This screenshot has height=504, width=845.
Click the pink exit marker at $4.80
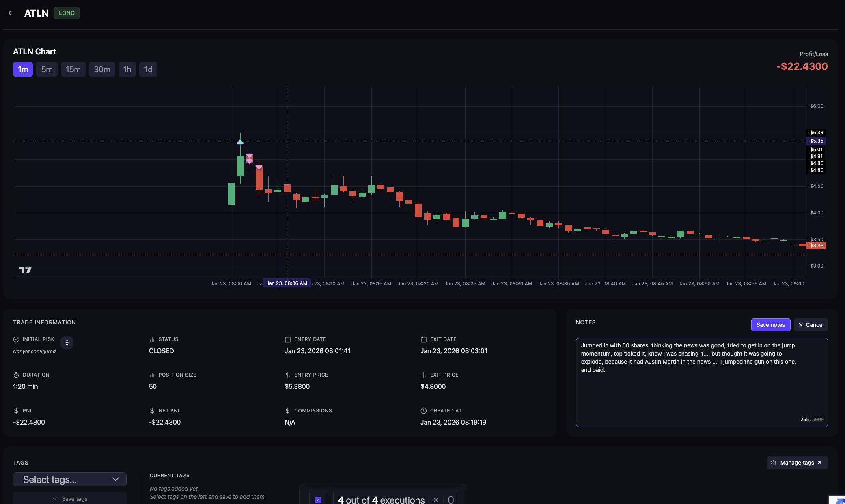[x=259, y=167]
